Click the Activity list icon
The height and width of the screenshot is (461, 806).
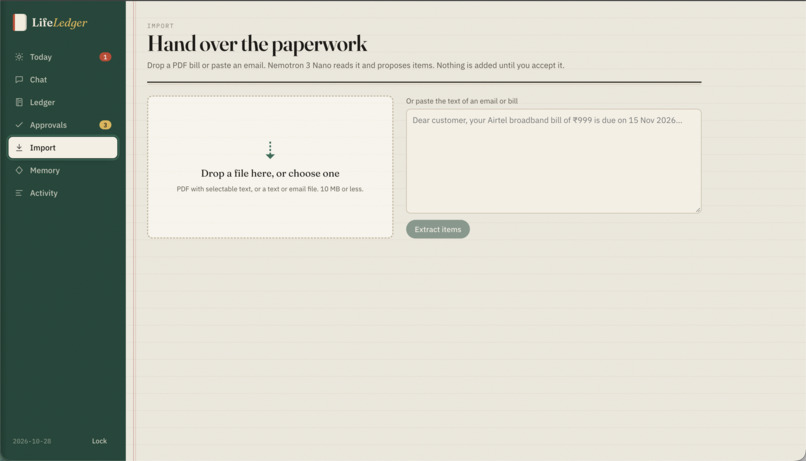click(x=19, y=193)
